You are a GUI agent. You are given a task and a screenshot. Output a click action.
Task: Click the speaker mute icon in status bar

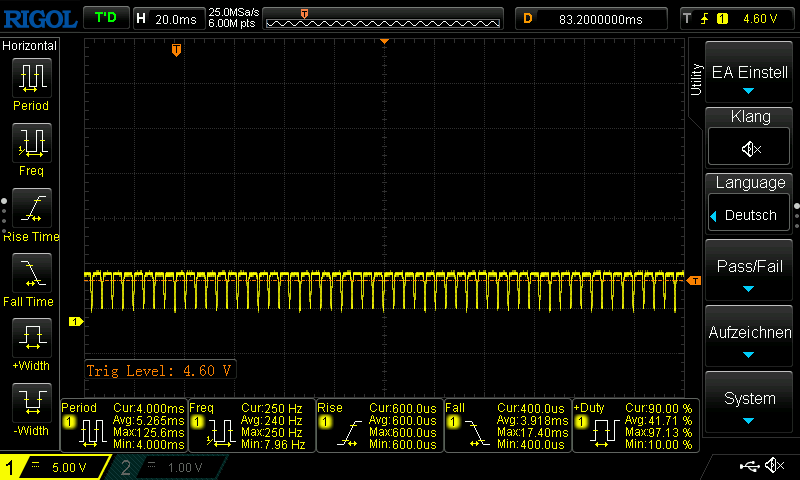774,466
